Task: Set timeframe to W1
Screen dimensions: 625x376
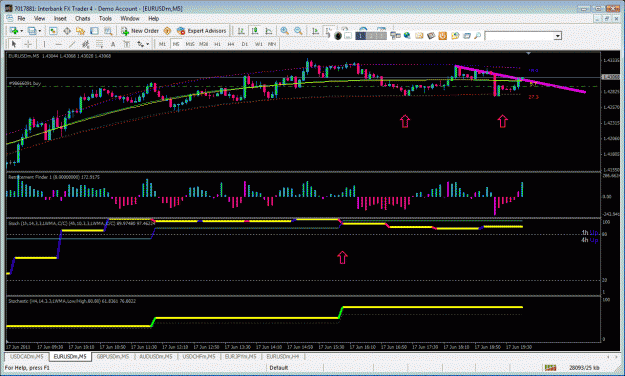Action: coord(259,44)
